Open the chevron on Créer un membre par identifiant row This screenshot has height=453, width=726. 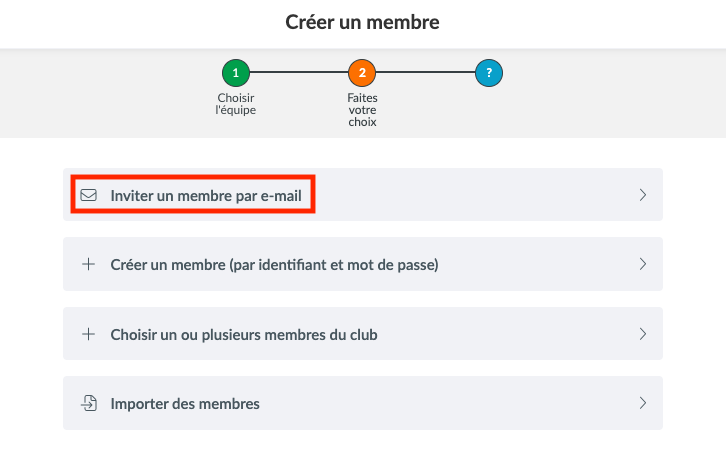tap(643, 264)
